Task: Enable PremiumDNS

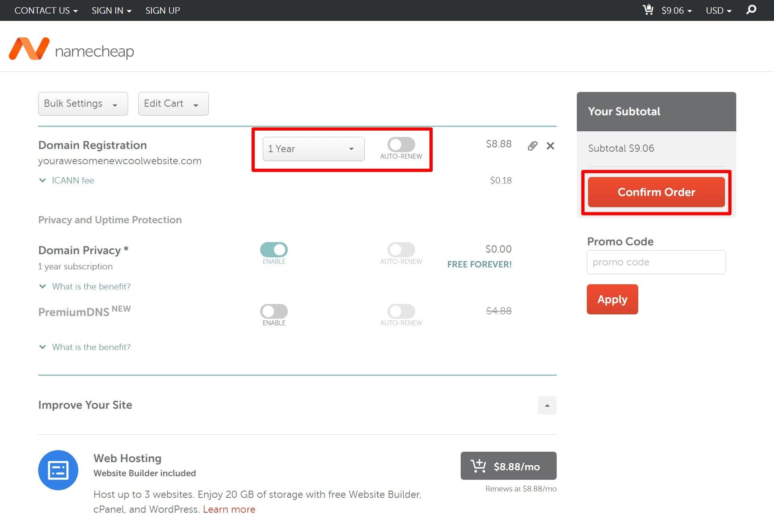Action: [274, 311]
